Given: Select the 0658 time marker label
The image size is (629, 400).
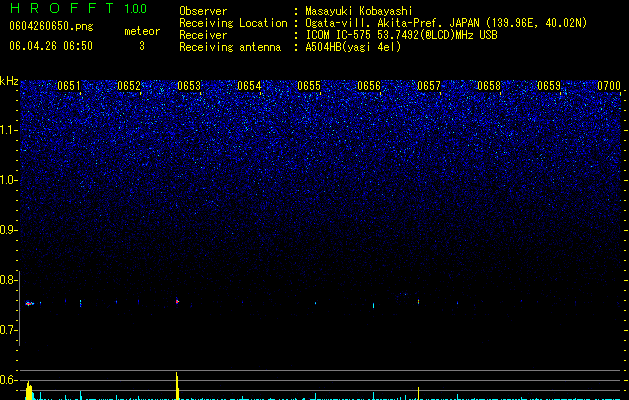Looking at the screenshot, I should [489, 86].
